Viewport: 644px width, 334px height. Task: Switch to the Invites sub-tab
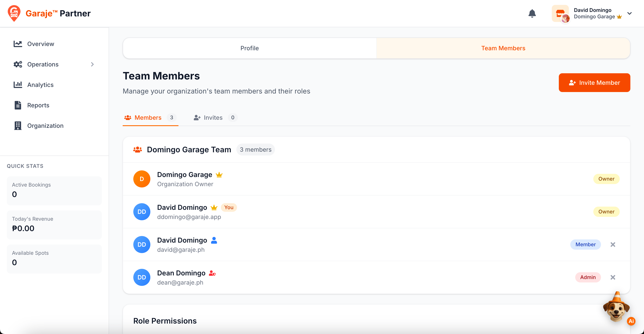click(215, 118)
